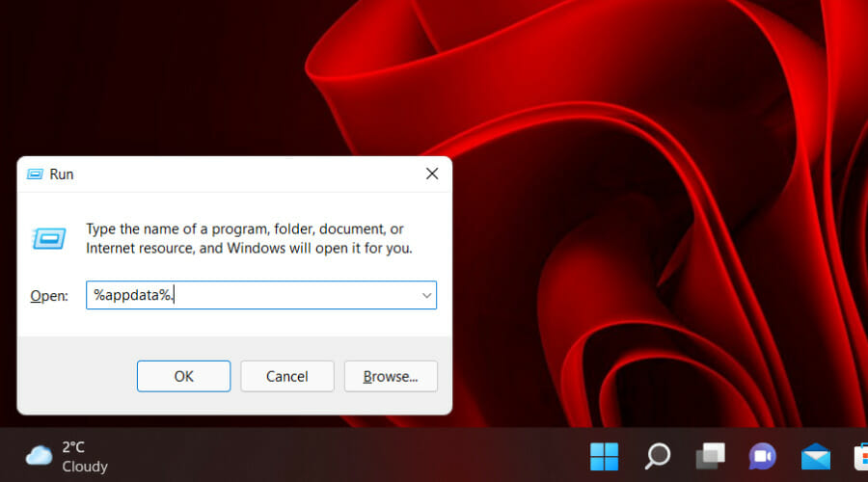
Task: Click the "Run" title text
Action: (62, 174)
